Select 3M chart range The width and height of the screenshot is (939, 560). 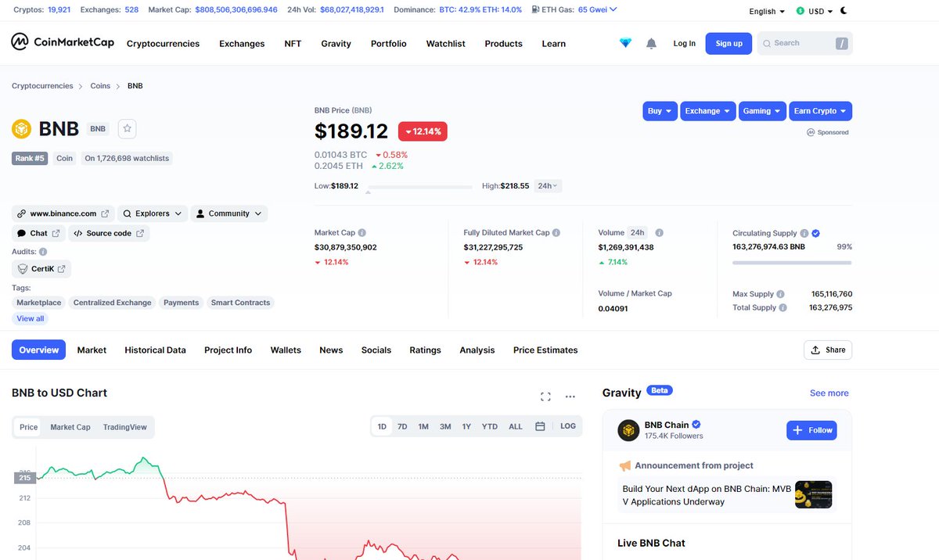coord(445,426)
